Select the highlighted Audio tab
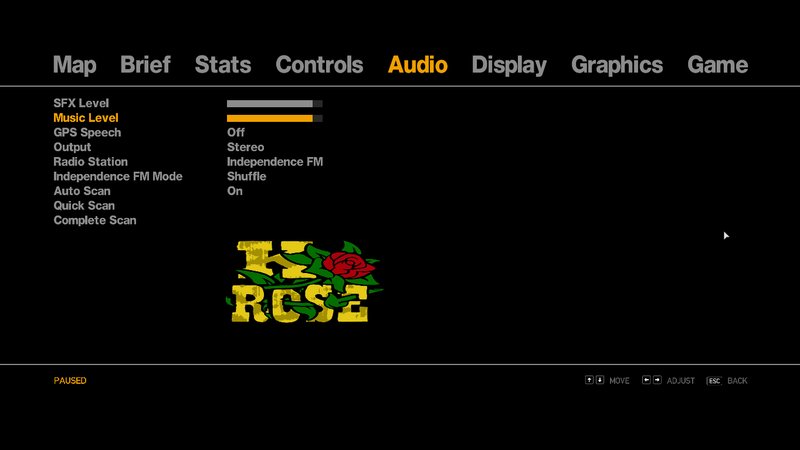 tap(418, 64)
